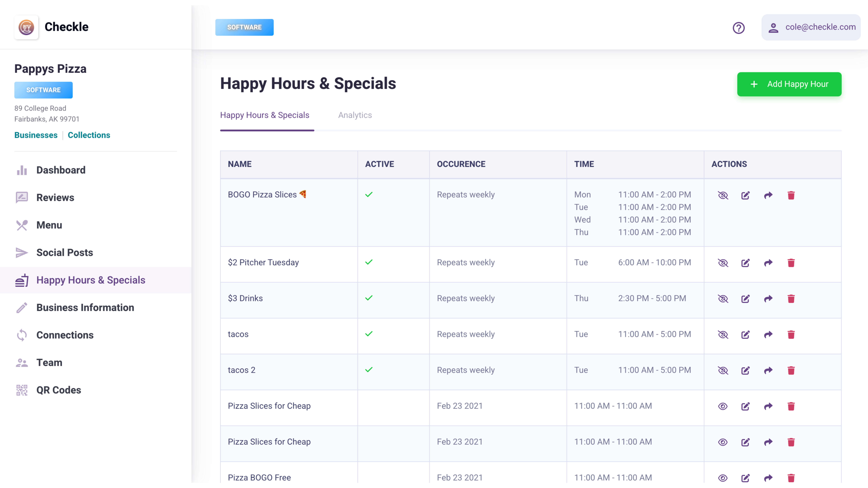
Task: Follow the Collections link
Action: (x=89, y=135)
